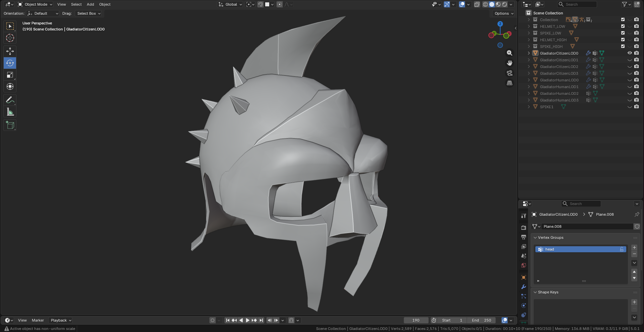Toggle camera view in the viewport
The image size is (644, 332).
(x=510, y=73)
